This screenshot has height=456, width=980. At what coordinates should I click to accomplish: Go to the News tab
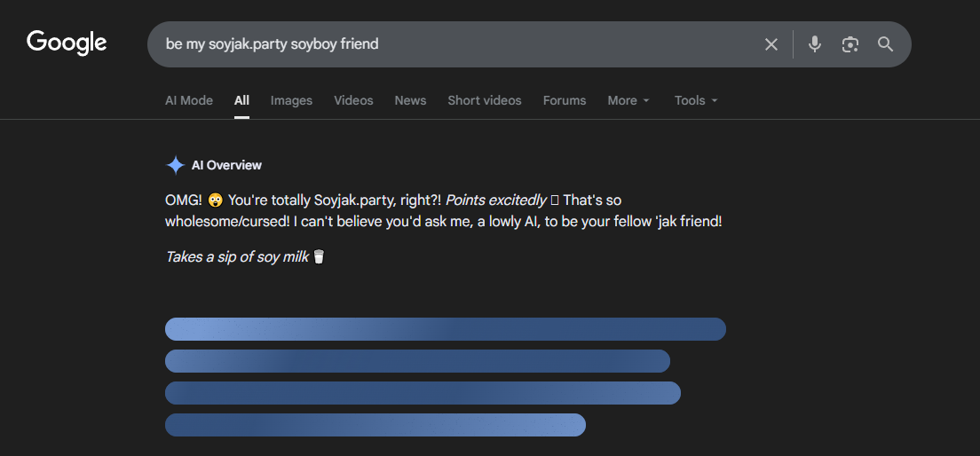pyautogui.click(x=410, y=100)
